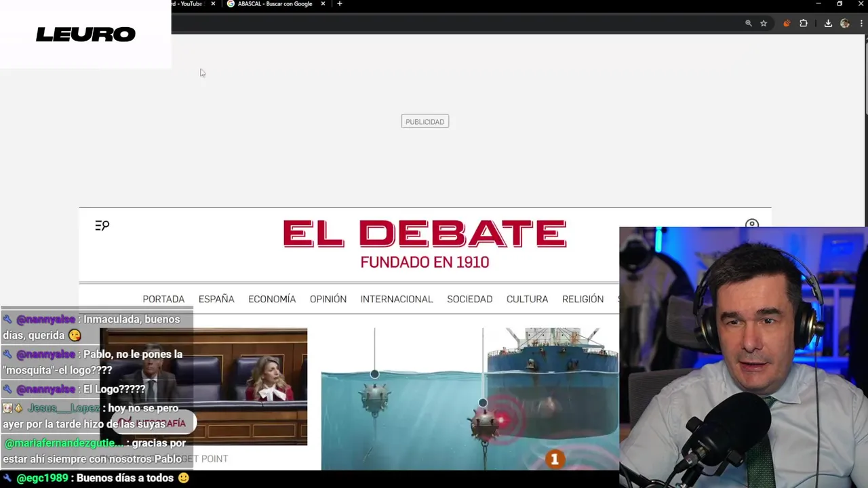
Task: Open the El Debate hamburger menu icon
Action: pos(102,226)
